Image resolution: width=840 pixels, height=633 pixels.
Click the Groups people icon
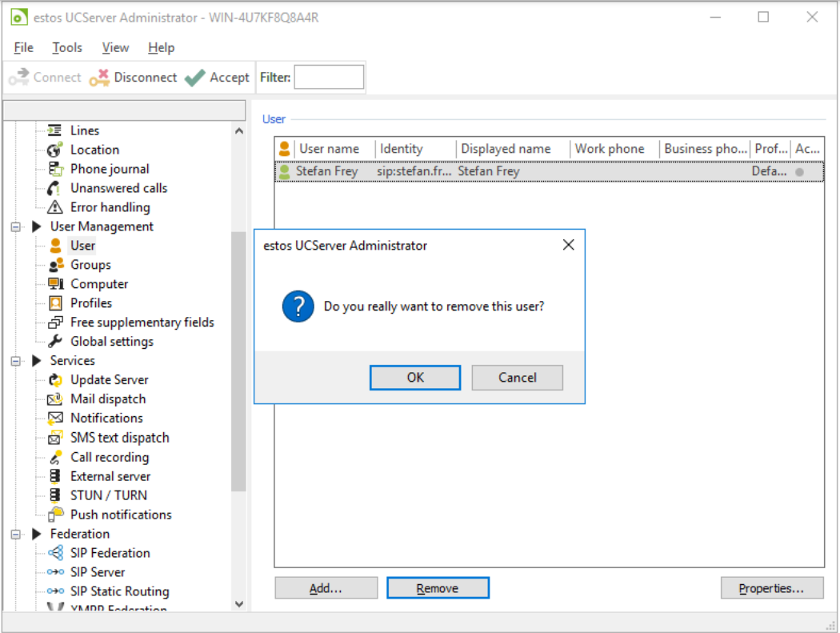coord(55,265)
